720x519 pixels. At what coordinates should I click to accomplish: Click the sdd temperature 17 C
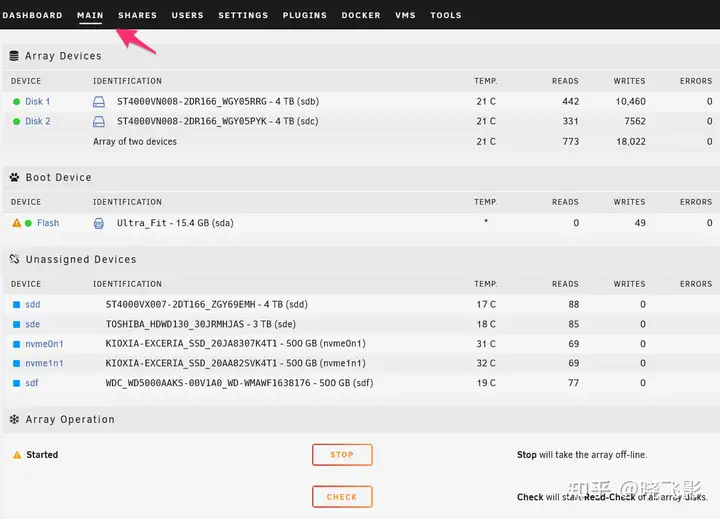click(x=486, y=305)
